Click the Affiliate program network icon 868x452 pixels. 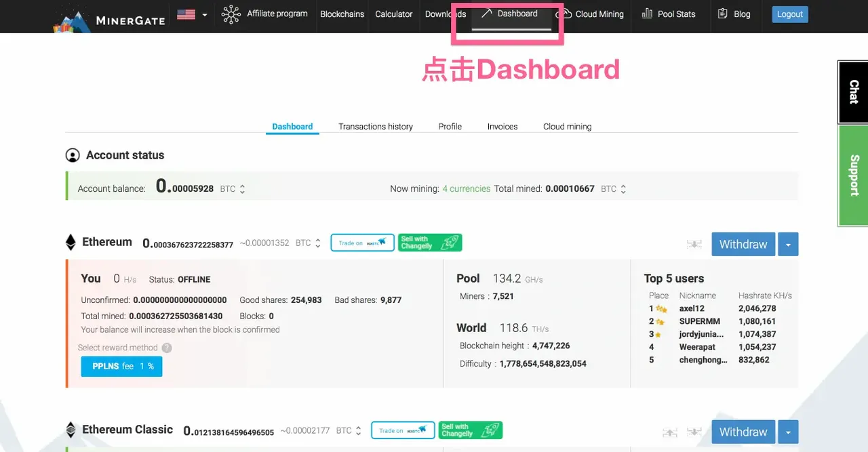pyautogui.click(x=231, y=14)
